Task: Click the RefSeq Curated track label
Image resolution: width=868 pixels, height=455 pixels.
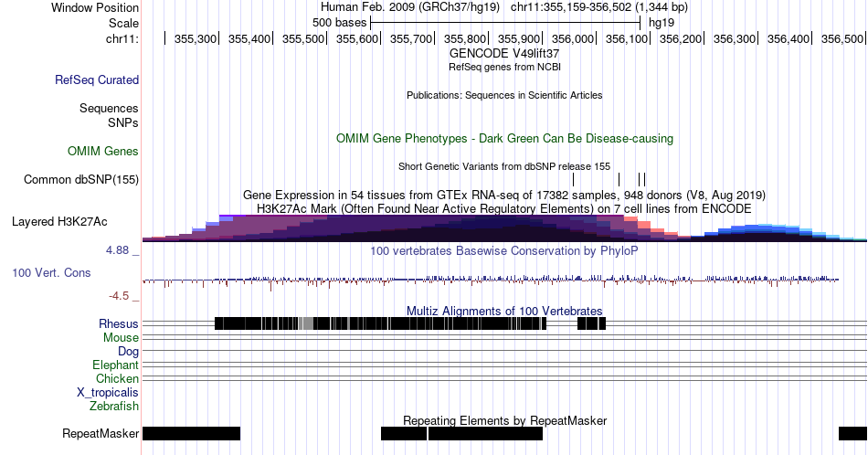Action: (x=96, y=79)
